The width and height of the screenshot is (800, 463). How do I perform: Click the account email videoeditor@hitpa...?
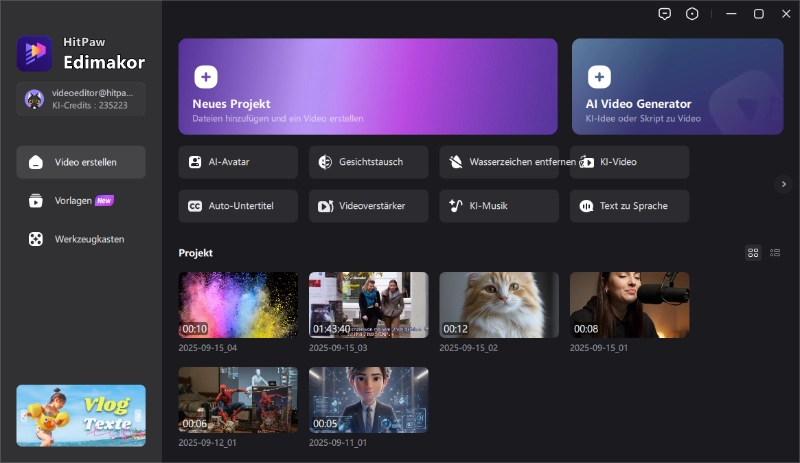tap(92, 93)
